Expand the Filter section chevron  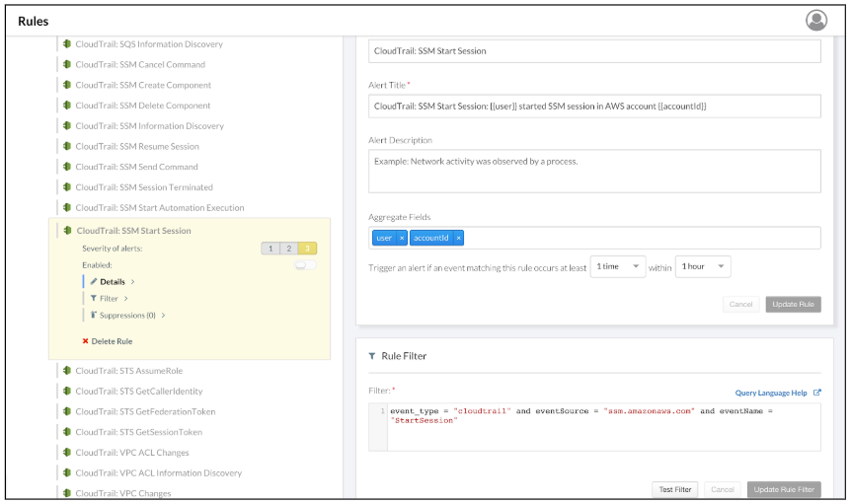pos(126,299)
